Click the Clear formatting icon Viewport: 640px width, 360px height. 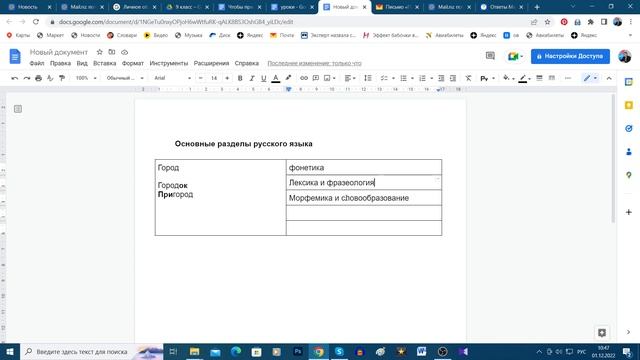coord(468,78)
